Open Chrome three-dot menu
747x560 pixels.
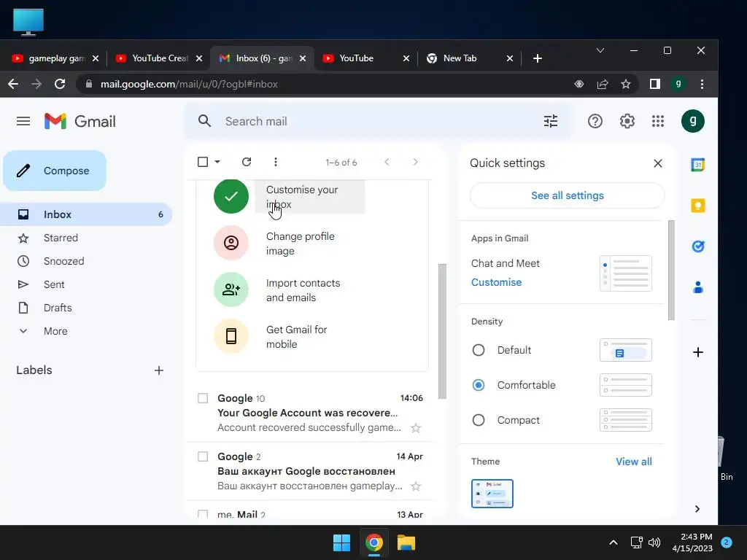tap(702, 84)
